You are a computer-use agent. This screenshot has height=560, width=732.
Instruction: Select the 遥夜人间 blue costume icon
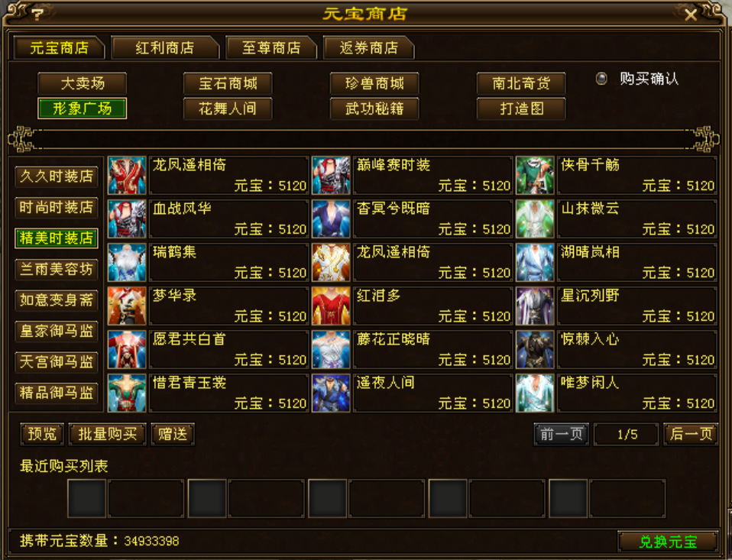(331, 393)
